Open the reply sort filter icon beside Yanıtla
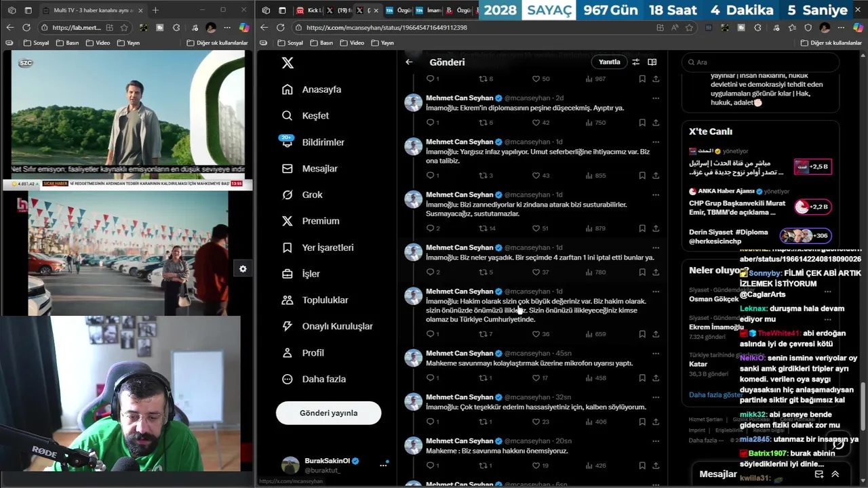 pos(635,62)
